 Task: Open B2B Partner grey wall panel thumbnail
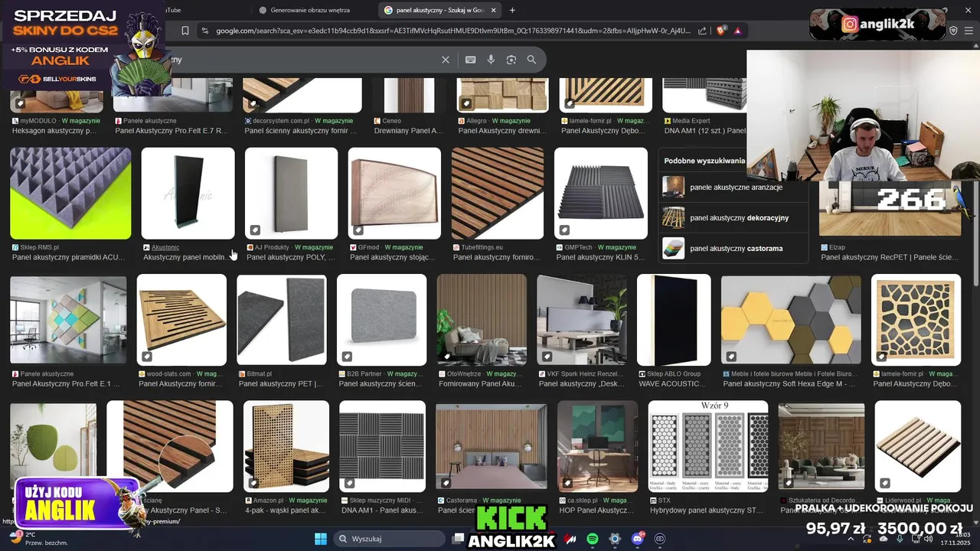pos(382,320)
